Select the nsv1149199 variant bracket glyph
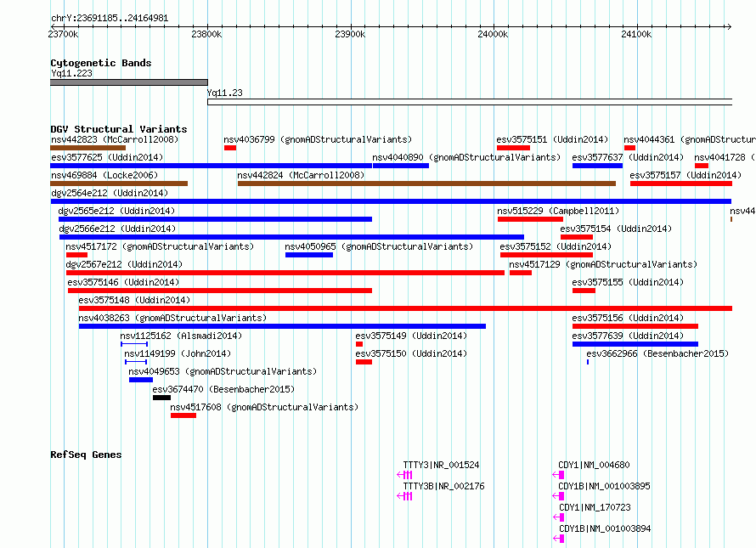The width and height of the screenshot is (756, 548). (136, 362)
